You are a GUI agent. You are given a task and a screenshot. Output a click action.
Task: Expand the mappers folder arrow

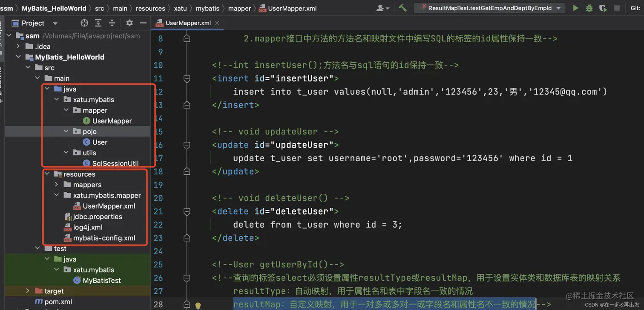tap(56, 185)
